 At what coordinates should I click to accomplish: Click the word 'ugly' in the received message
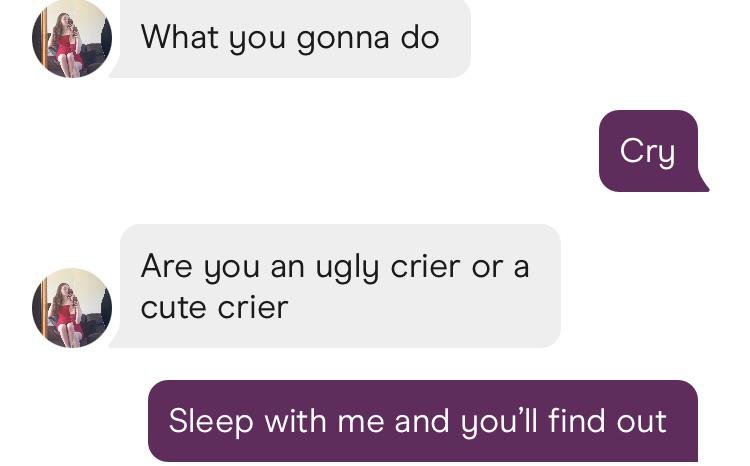[347, 268]
